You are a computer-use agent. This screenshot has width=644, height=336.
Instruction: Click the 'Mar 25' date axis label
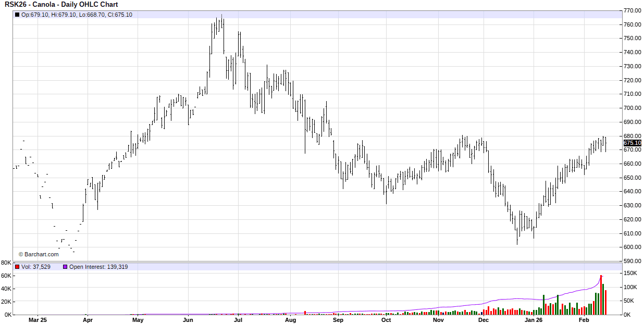[x=38, y=320]
